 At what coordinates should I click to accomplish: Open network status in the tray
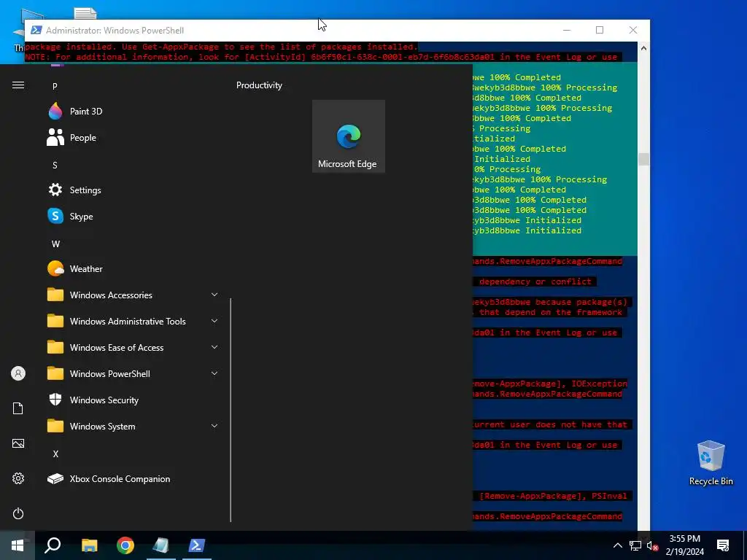pos(635,545)
